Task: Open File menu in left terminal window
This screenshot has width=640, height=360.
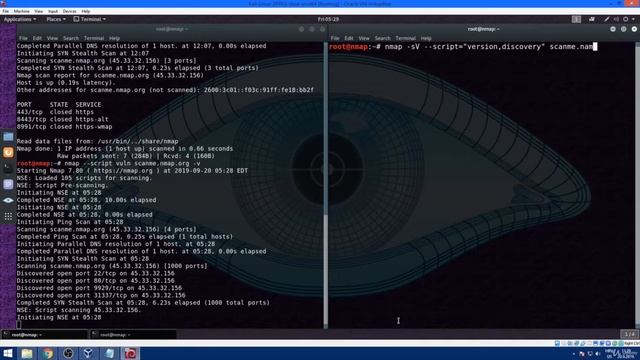Action: tap(23, 38)
